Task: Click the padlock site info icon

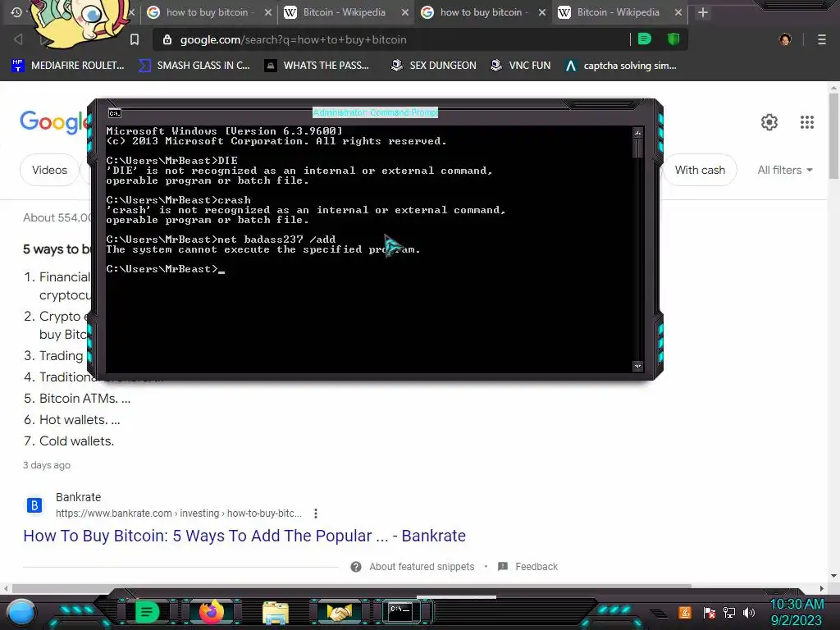Action: [x=167, y=39]
